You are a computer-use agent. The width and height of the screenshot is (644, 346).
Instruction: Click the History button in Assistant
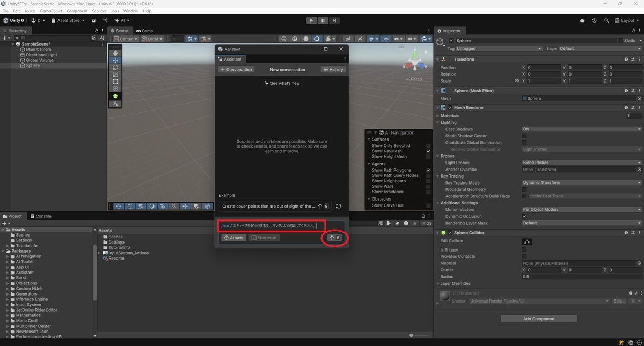[x=333, y=69]
